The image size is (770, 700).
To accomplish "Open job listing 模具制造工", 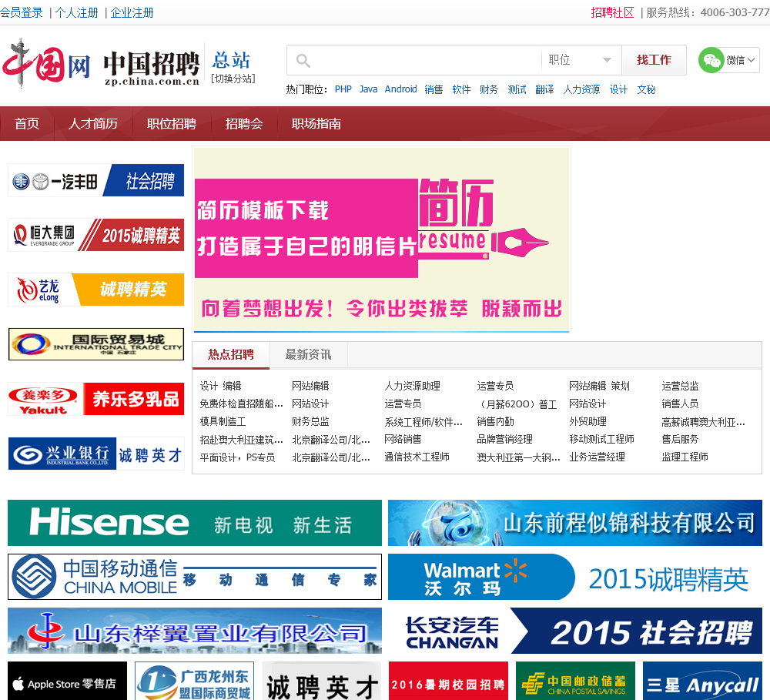I will click(x=223, y=421).
